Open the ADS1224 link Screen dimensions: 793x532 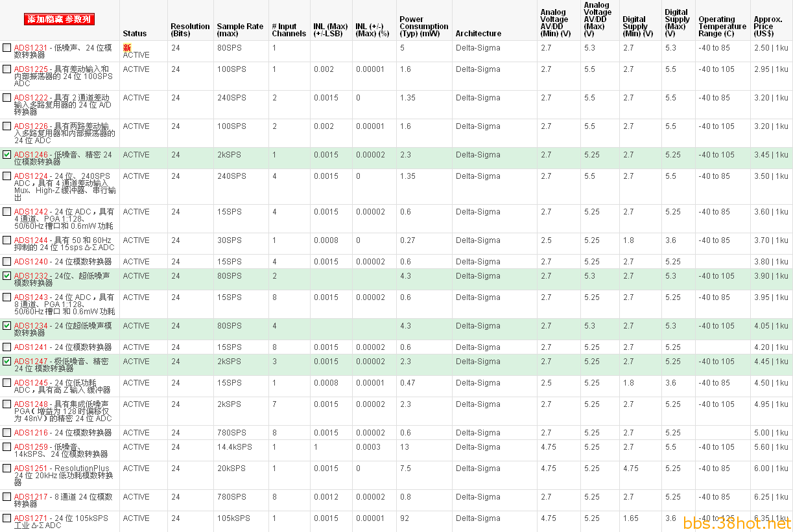tap(31, 176)
